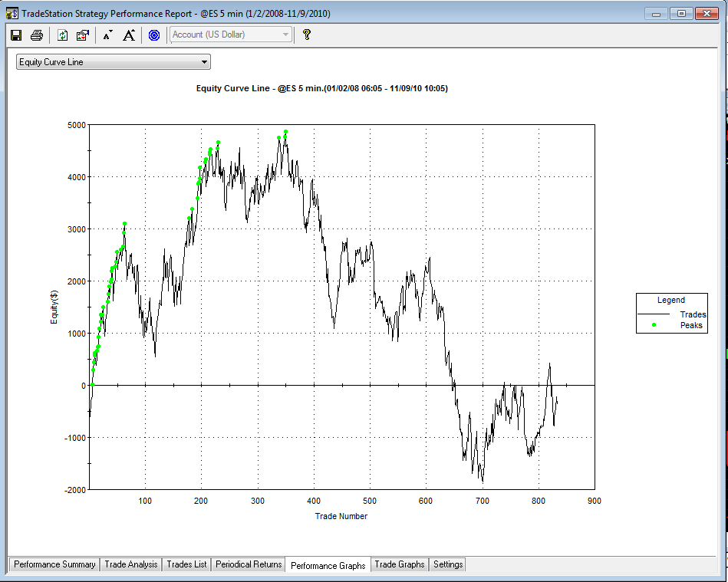The image size is (728, 582).
Task: Open the report properties checklist icon
Action: pos(83,35)
